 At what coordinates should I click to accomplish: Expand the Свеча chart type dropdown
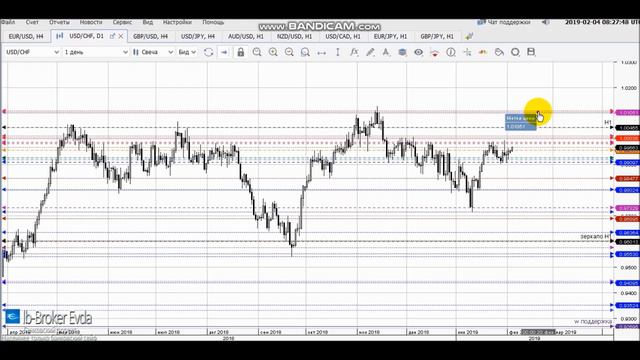(x=171, y=52)
